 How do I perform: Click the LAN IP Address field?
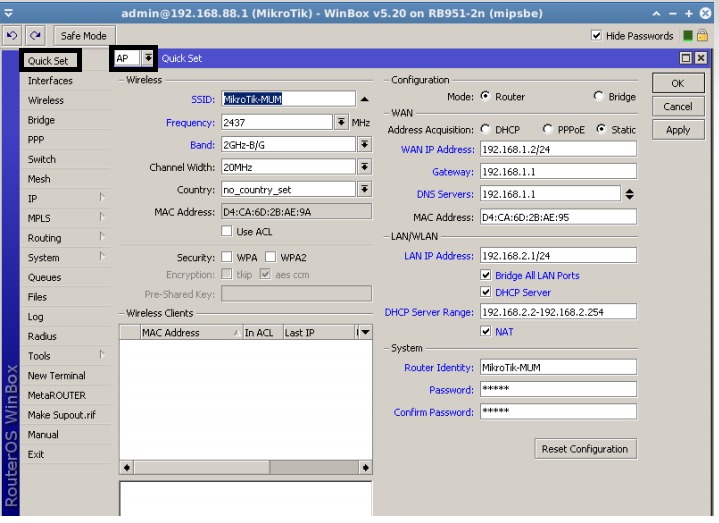tap(558, 255)
